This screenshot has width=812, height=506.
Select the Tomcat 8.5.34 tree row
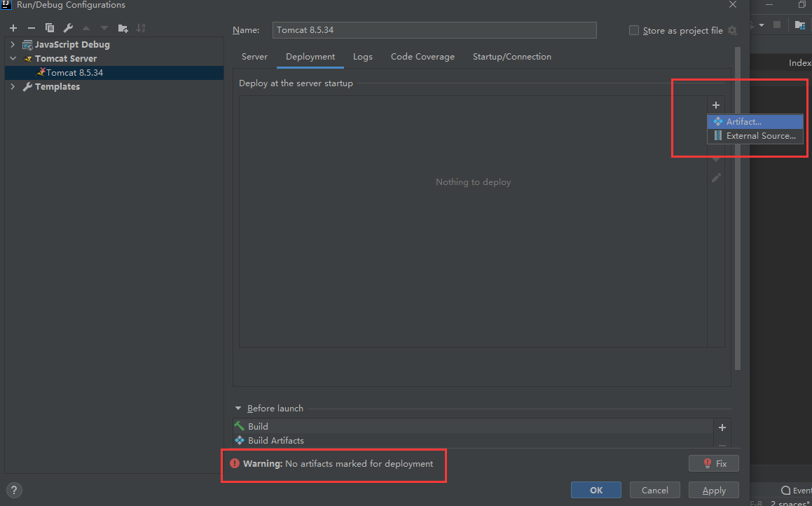point(114,72)
